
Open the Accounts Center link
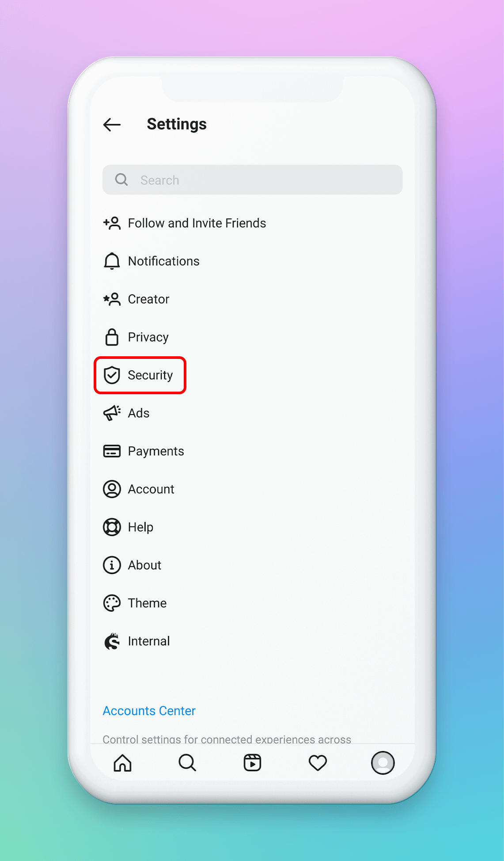point(149,711)
